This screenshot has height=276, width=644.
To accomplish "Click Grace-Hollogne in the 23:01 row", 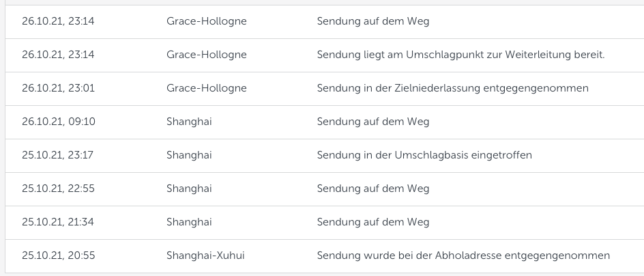I will tap(206, 88).
